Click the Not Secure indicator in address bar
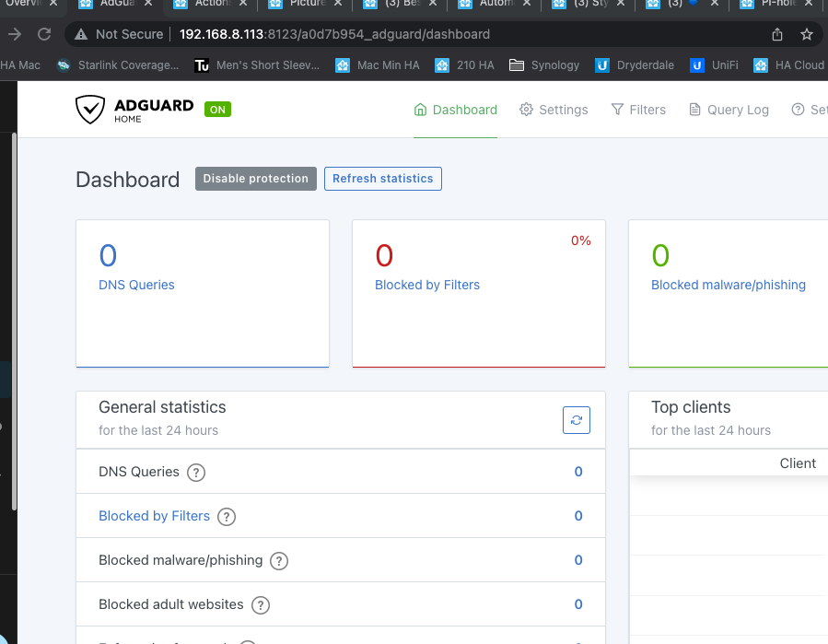828x644 pixels. click(x=117, y=33)
